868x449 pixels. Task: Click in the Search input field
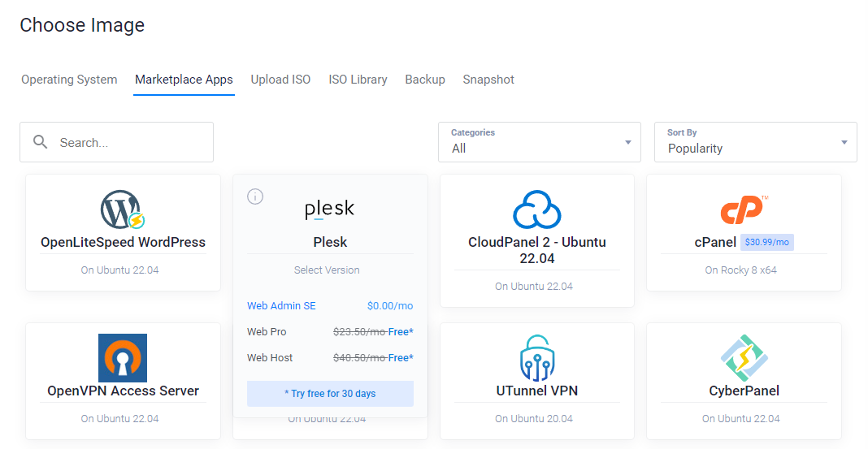pos(117,142)
